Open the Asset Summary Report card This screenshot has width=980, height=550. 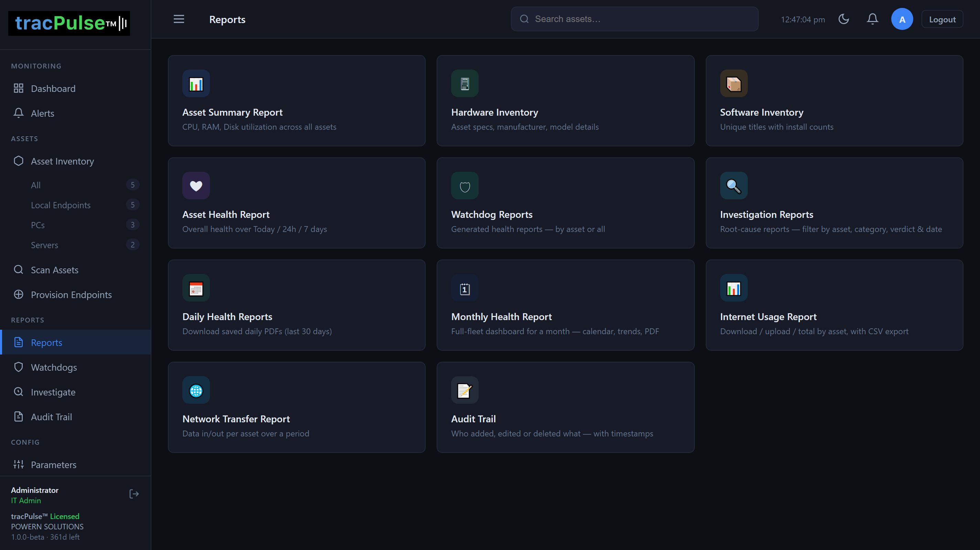click(x=297, y=101)
